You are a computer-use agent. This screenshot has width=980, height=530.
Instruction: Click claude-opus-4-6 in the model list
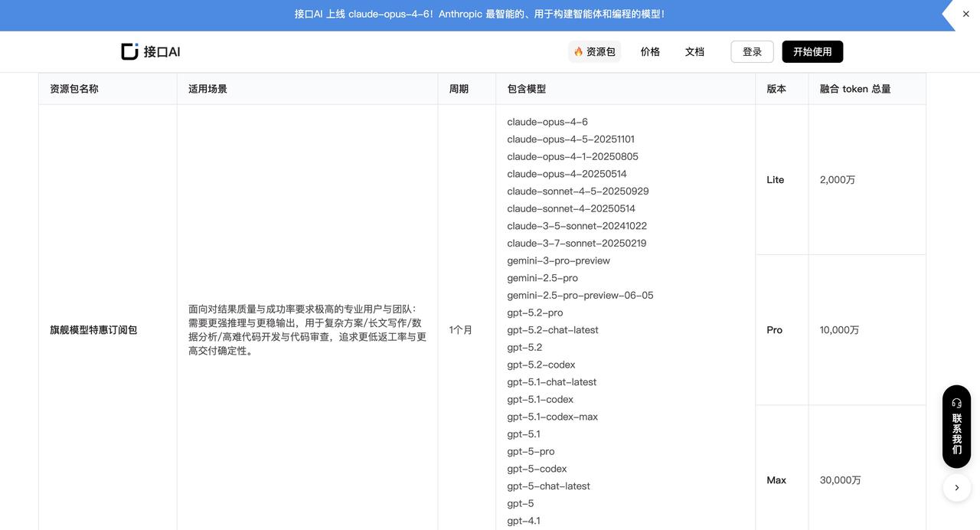[547, 122]
